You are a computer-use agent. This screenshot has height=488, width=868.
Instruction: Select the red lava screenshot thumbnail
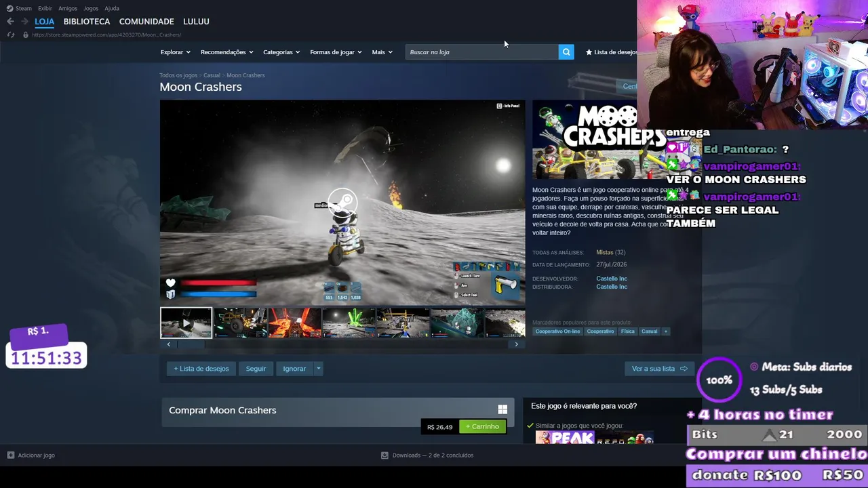pyautogui.click(x=294, y=323)
